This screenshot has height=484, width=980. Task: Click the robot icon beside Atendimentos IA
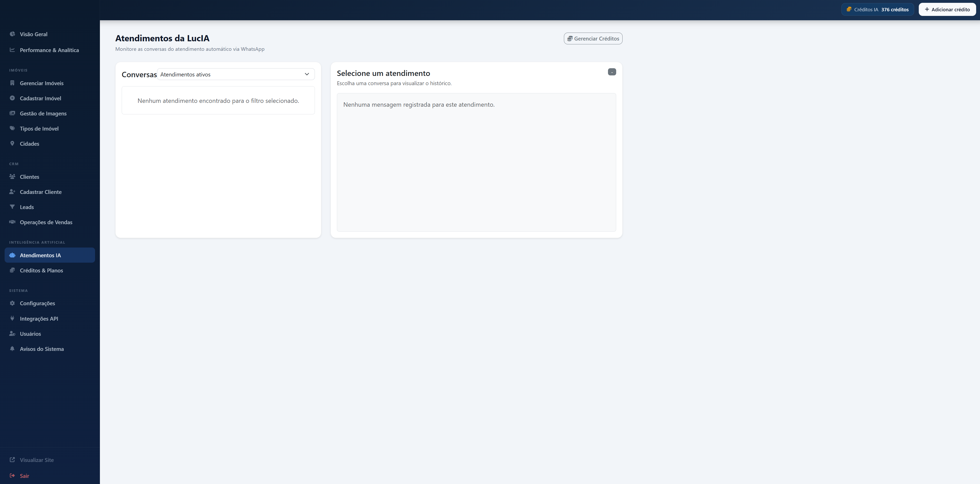12,255
